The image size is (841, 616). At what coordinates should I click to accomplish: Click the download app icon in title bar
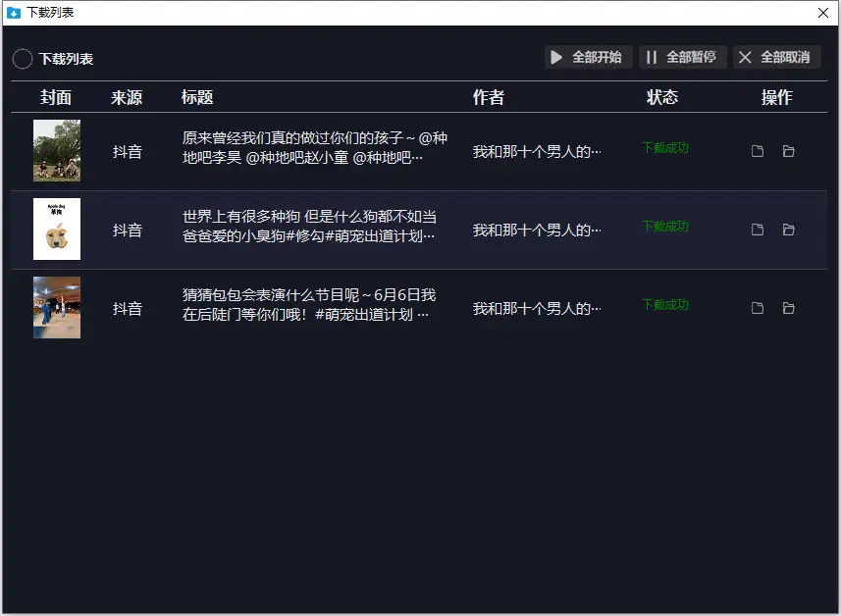[14, 13]
